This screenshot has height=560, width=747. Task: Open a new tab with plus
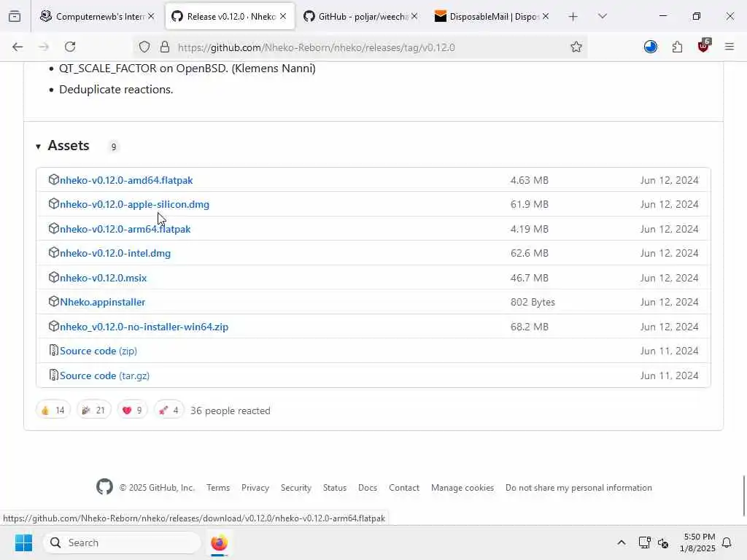click(573, 17)
